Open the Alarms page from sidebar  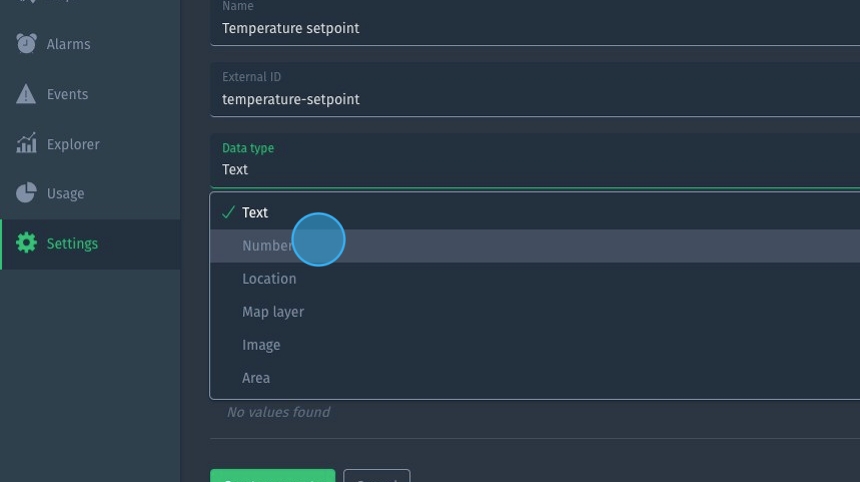tap(68, 44)
